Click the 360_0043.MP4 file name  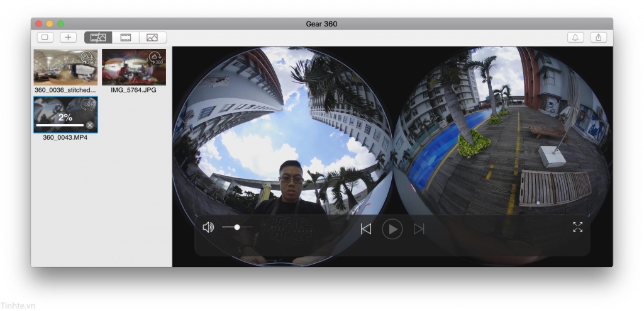pyautogui.click(x=65, y=137)
